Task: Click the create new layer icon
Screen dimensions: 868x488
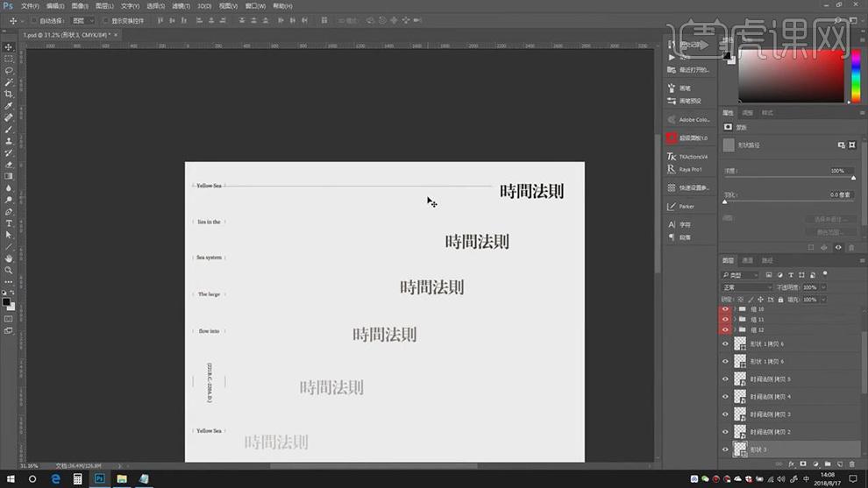Action: tap(840, 464)
